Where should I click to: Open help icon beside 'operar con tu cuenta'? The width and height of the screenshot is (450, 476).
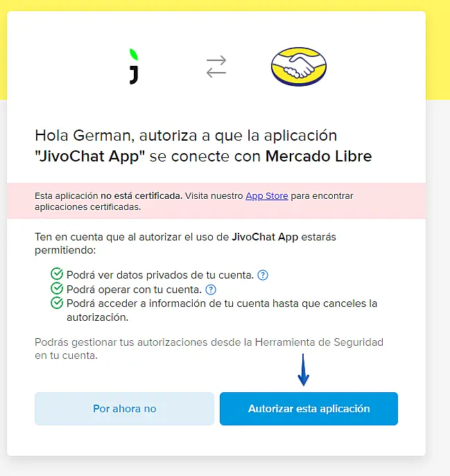pos(211,290)
